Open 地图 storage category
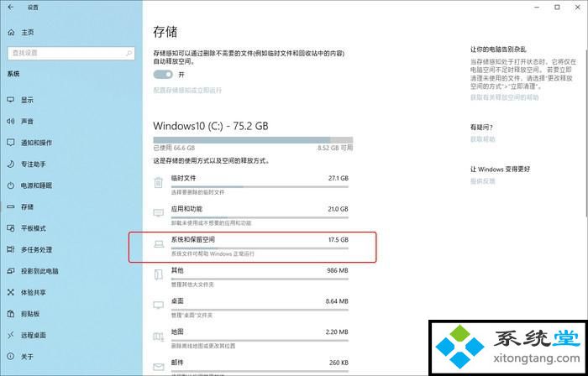The image size is (588, 376). [x=251, y=338]
